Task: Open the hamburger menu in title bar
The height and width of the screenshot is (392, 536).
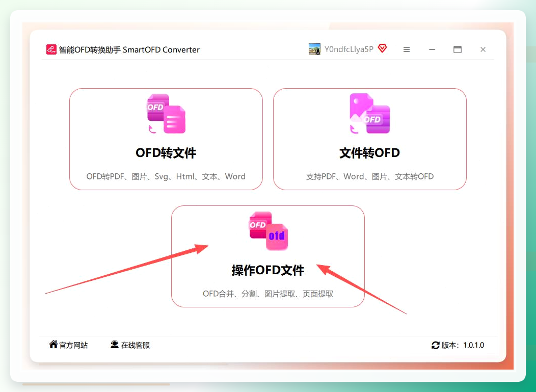Action: [x=407, y=49]
